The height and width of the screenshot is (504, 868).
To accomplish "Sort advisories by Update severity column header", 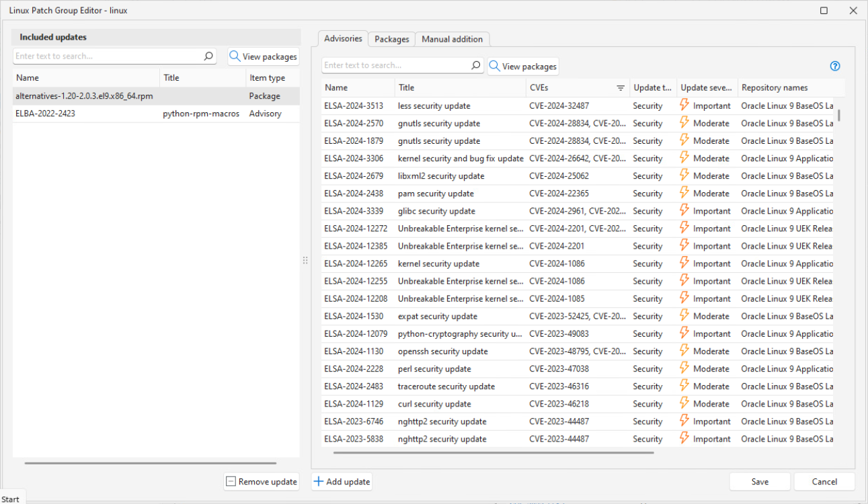I will (x=707, y=87).
